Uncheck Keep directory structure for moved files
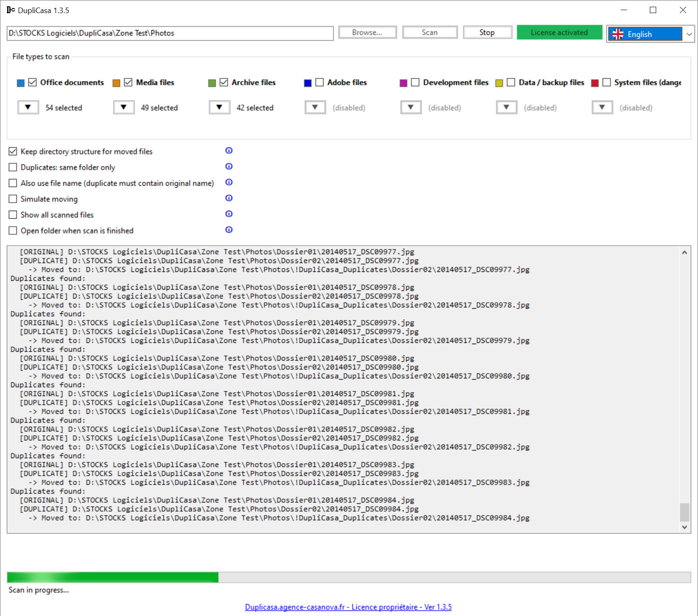698x616 pixels. [13, 152]
